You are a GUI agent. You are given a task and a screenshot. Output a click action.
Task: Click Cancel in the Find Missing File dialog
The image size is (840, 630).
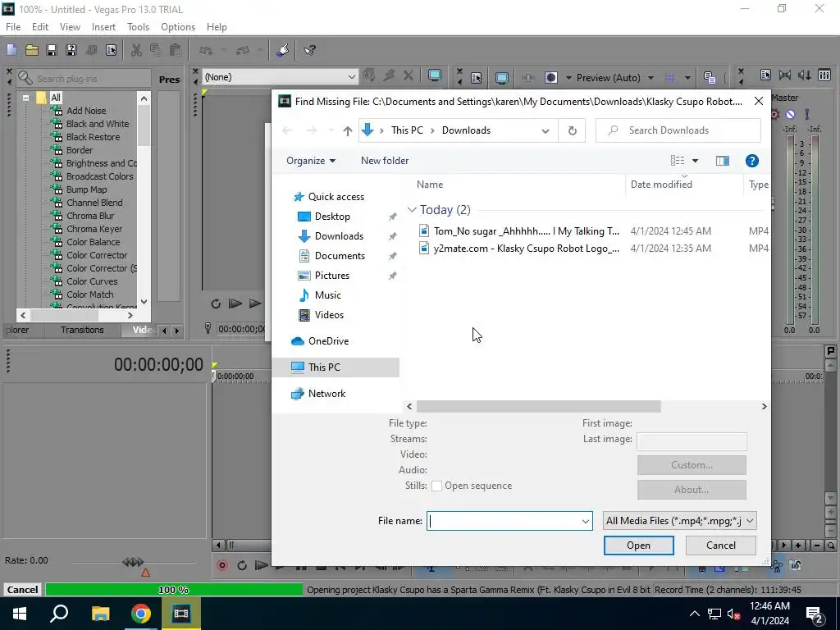coord(720,546)
